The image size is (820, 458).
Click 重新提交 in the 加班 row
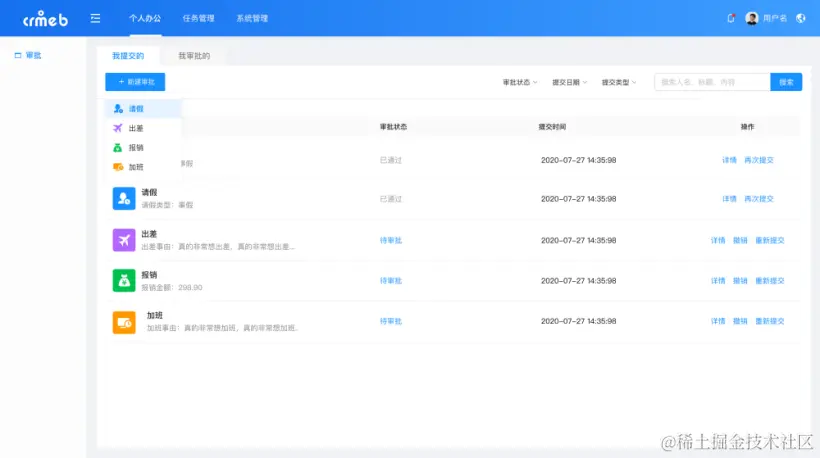(770, 321)
